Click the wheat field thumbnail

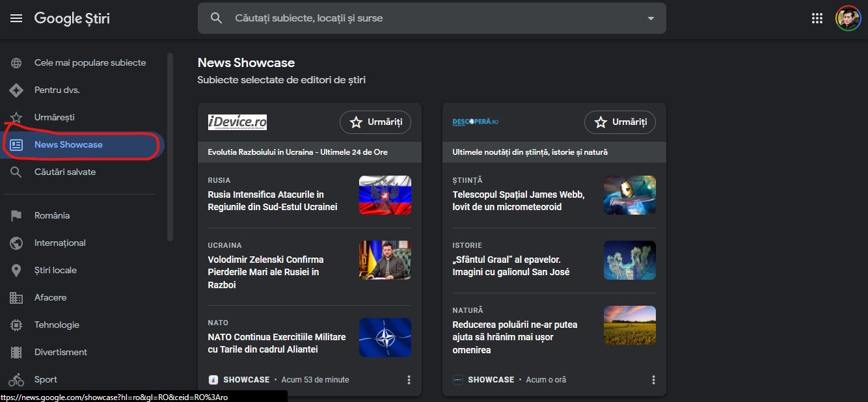[630, 325]
